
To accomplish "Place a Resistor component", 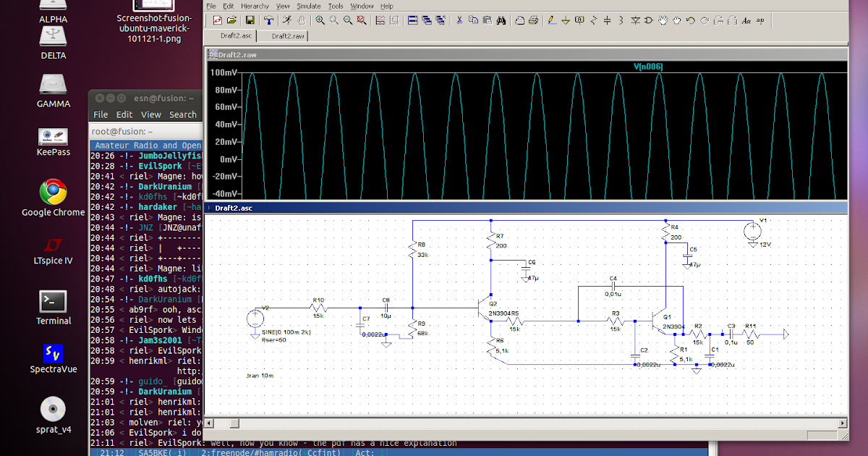I will click(594, 20).
